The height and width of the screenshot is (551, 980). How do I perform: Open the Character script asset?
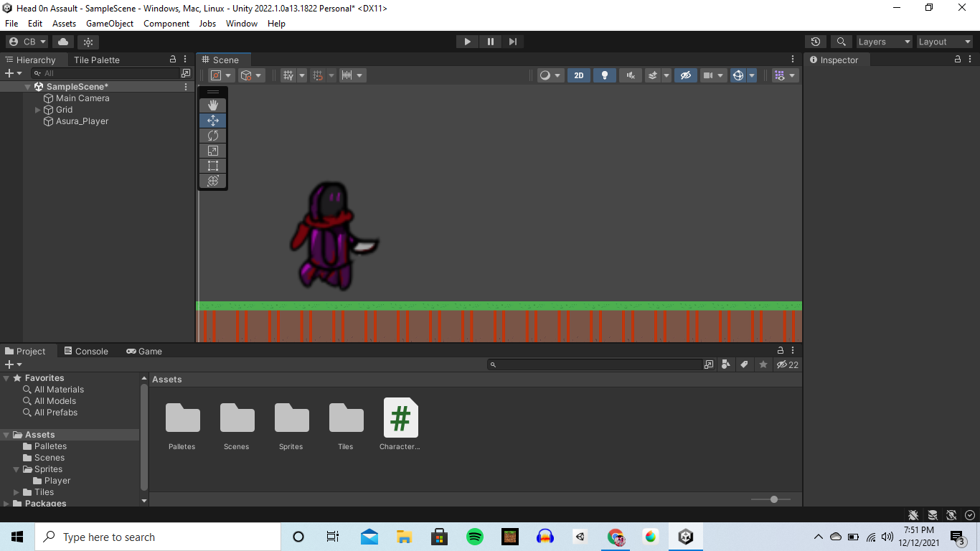tap(400, 418)
